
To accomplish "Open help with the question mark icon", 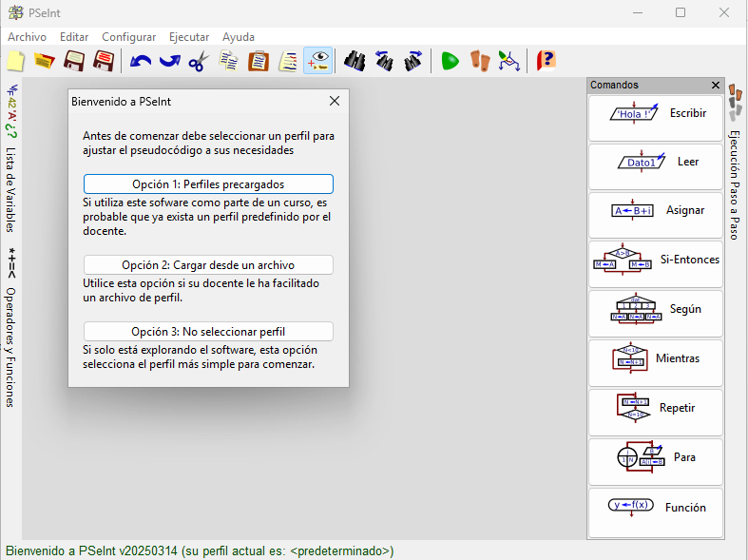I will tap(546, 61).
